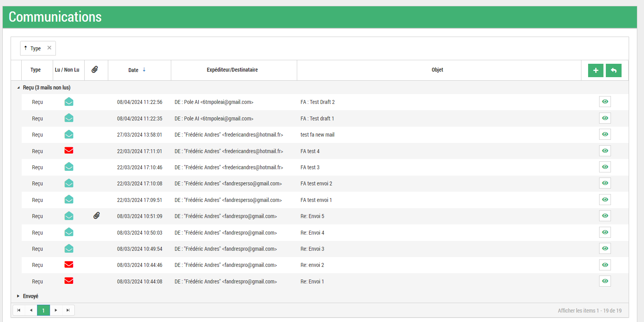Click the red envelope icon for Re: envoi 2

click(69, 265)
